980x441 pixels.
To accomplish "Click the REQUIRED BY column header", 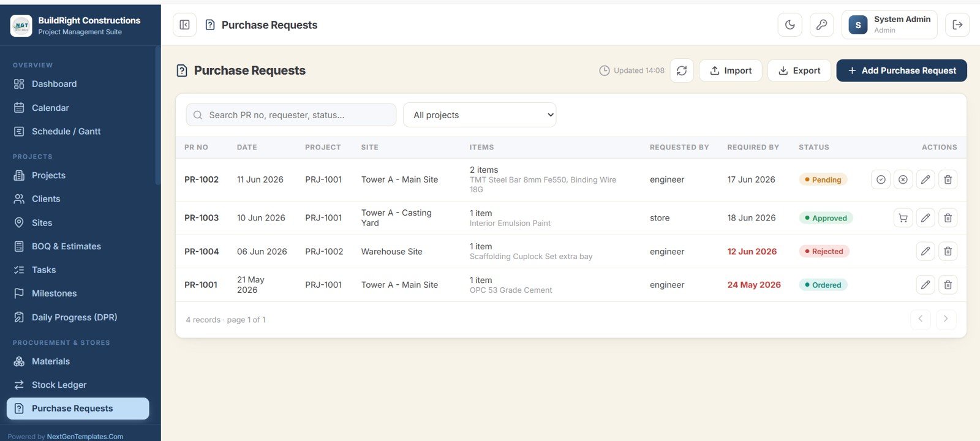I will pos(753,148).
